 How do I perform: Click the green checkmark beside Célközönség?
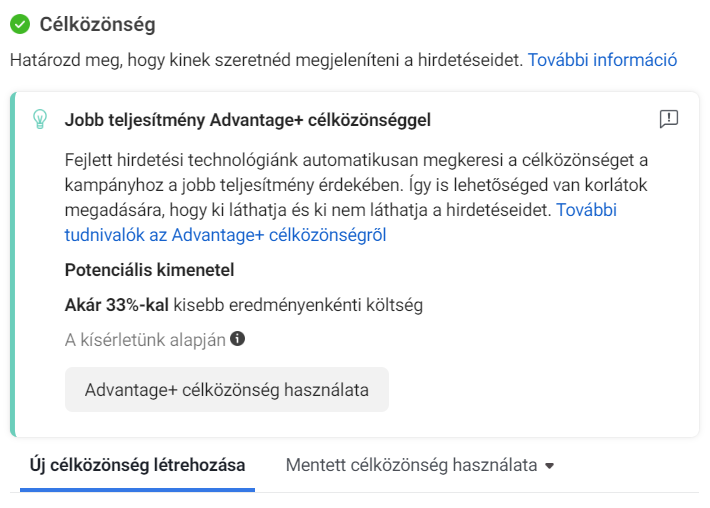tap(20, 24)
